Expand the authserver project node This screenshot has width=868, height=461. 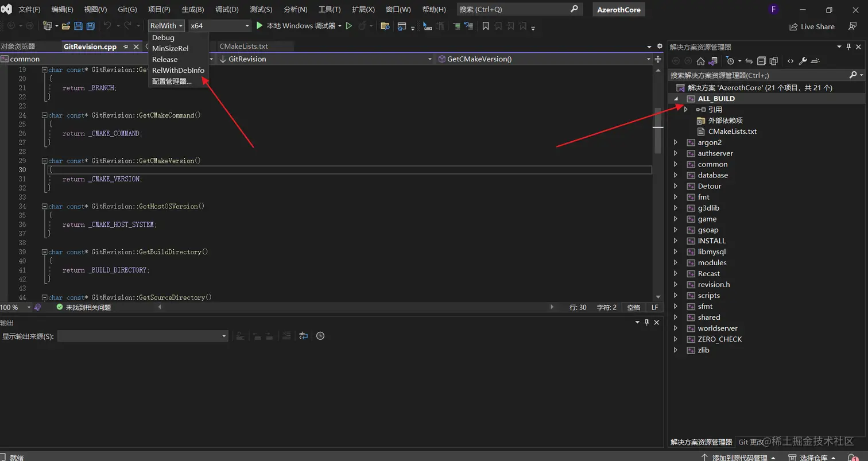pyautogui.click(x=676, y=153)
